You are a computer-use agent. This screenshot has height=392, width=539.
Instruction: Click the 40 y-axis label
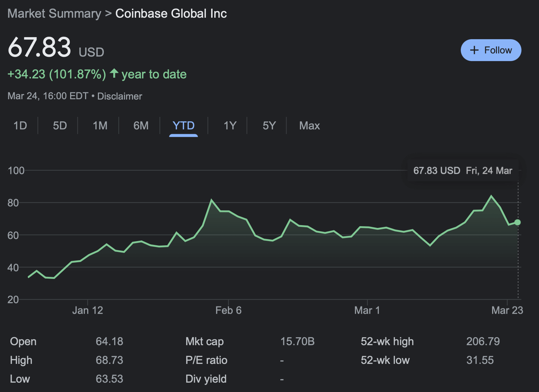coord(13,267)
